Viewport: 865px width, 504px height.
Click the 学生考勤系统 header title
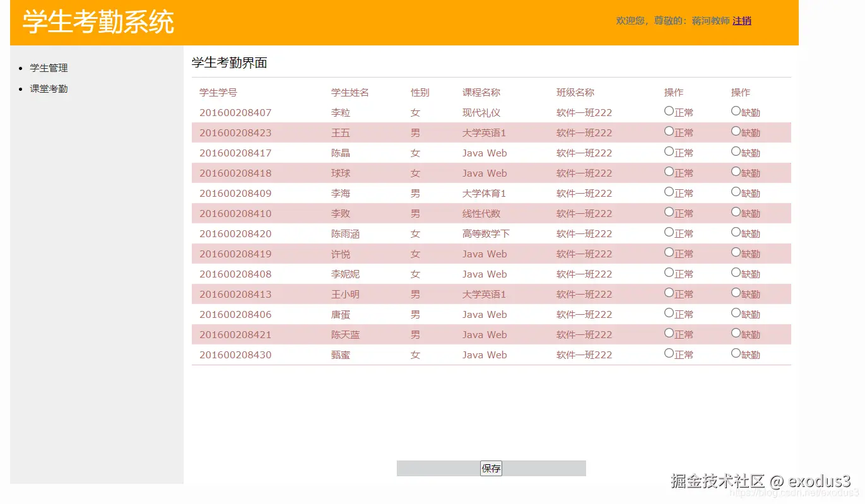point(98,22)
